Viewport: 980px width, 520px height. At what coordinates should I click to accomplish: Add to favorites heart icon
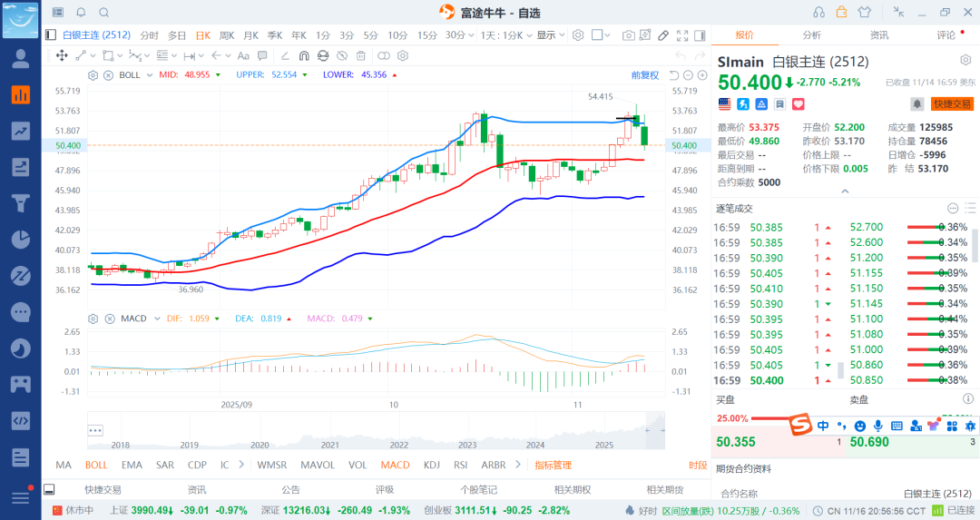[799, 103]
